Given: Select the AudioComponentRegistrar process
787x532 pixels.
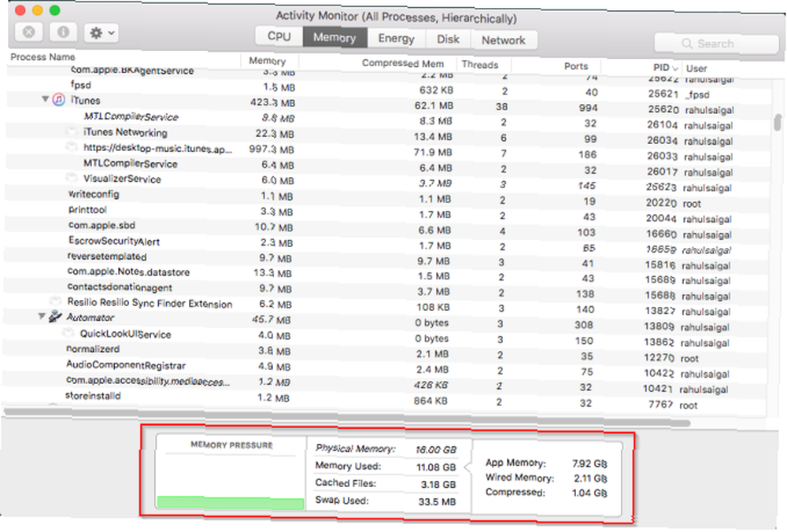Looking at the screenshot, I should [x=384, y=368].
